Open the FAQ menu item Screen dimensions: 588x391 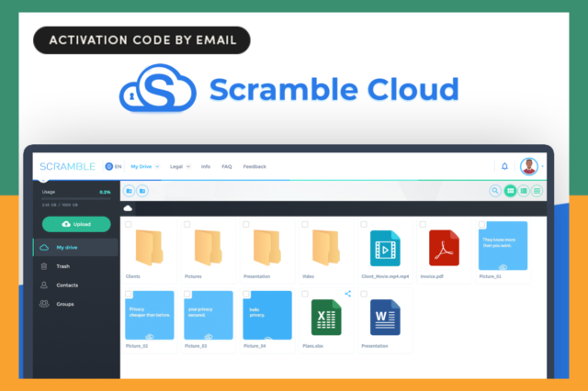227,167
